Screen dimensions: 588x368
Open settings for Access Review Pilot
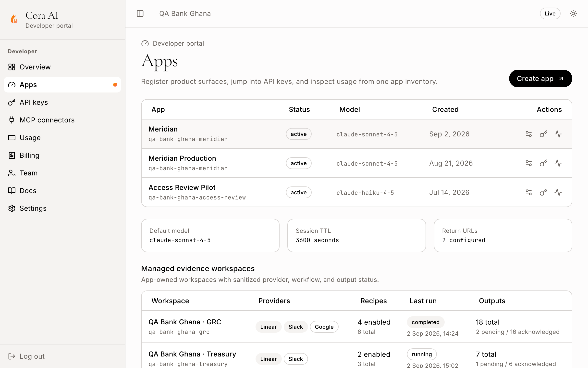click(529, 192)
